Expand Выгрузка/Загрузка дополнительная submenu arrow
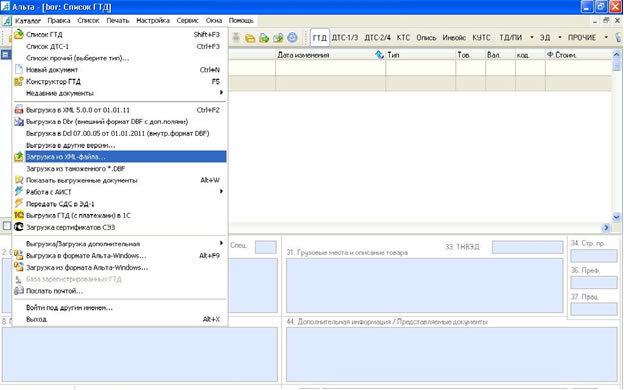 pos(221,243)
